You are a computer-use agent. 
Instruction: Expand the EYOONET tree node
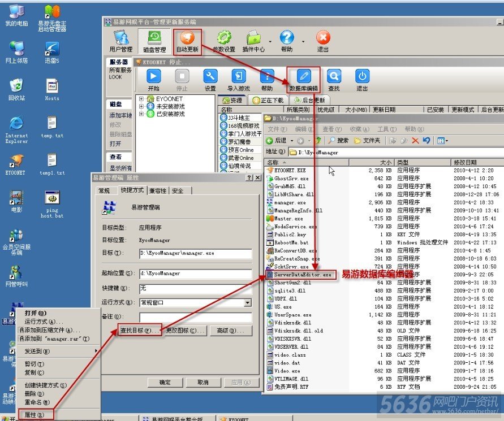[x=141, y=99]
